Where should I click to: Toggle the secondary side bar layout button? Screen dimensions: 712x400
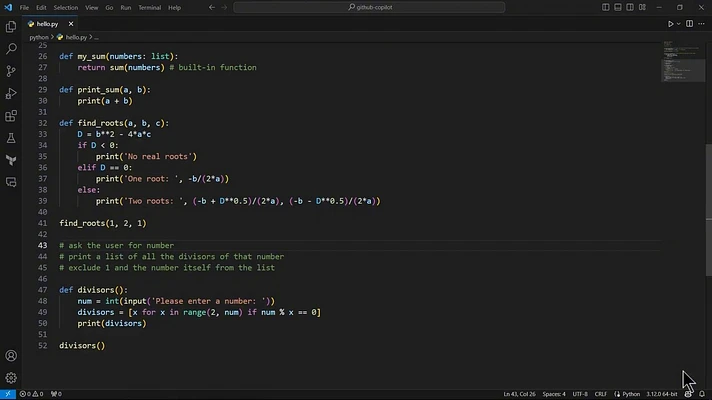pos(630,7)
